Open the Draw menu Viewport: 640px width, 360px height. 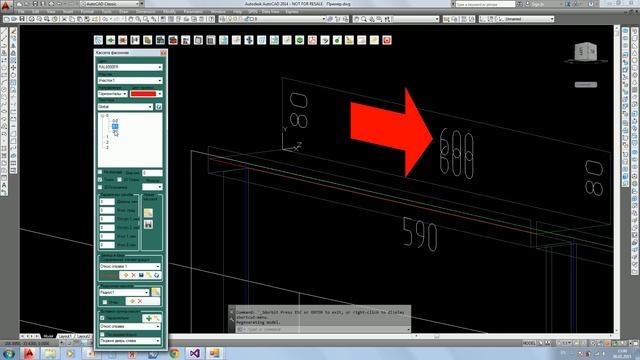[124, 11]
